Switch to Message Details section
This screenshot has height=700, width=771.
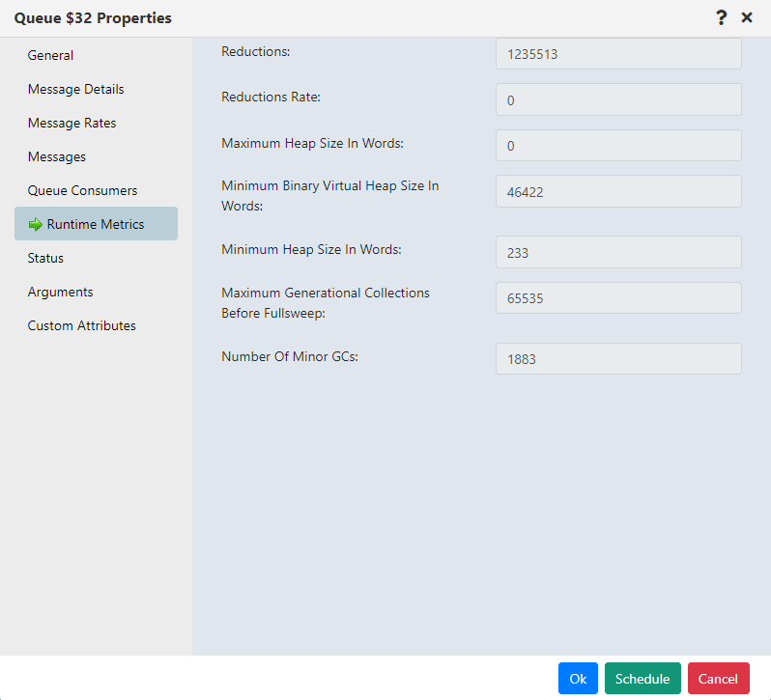pos(75,89)
